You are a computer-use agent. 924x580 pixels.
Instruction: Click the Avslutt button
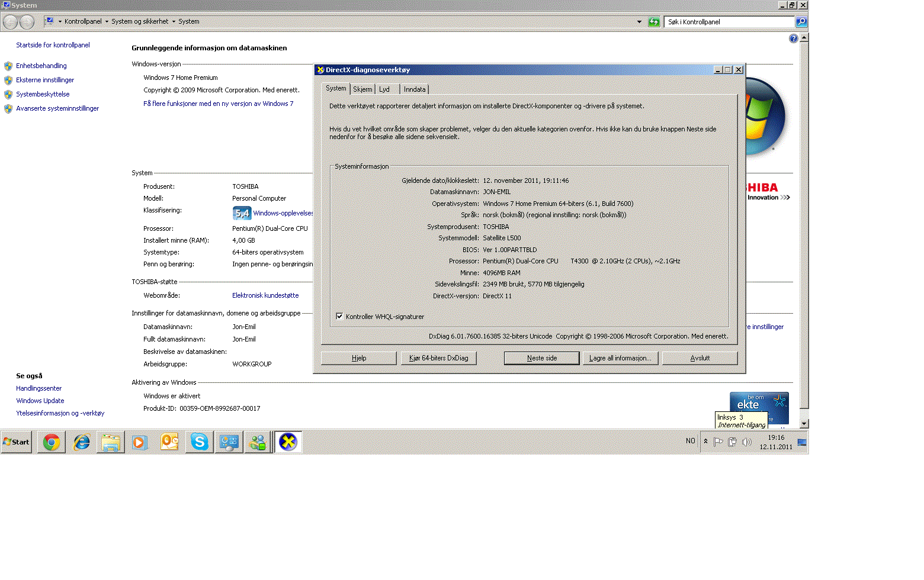[700, 358]
